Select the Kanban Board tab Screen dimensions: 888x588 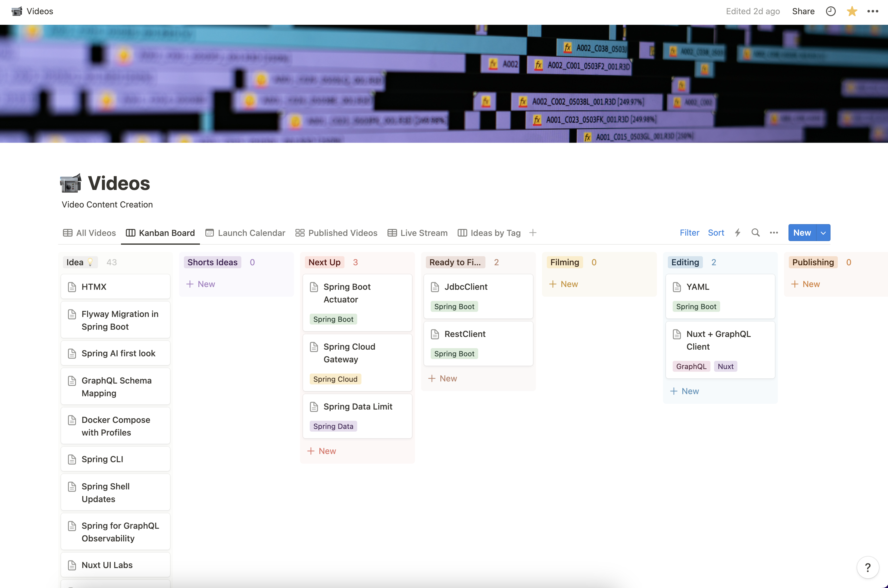click(160, 232)
